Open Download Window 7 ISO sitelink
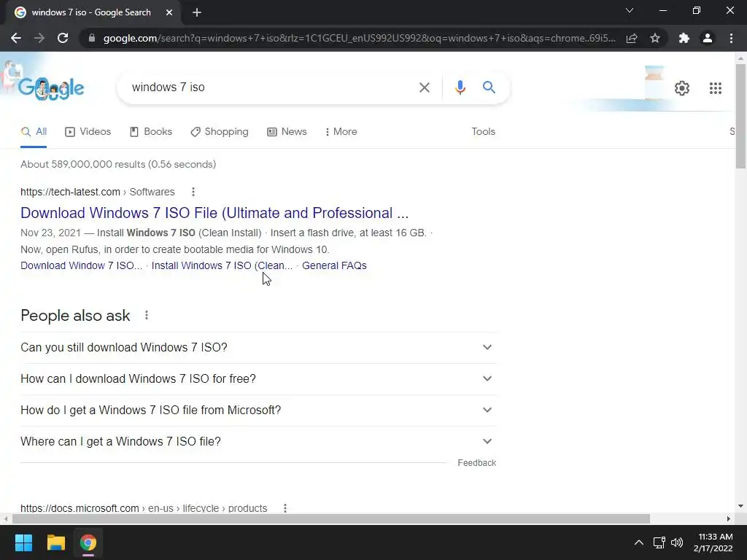Viewport: 747px width, 560px height. [81, 265]
